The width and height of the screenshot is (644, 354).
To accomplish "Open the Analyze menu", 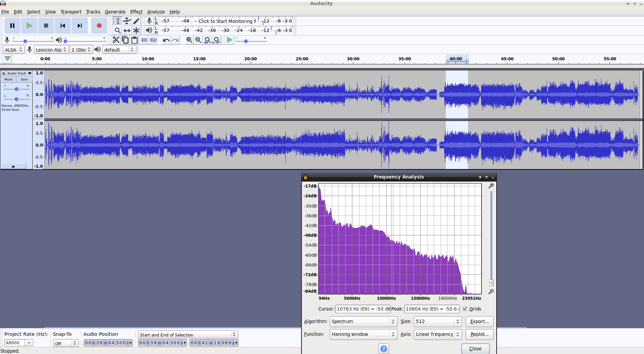I will coord(156,12).
